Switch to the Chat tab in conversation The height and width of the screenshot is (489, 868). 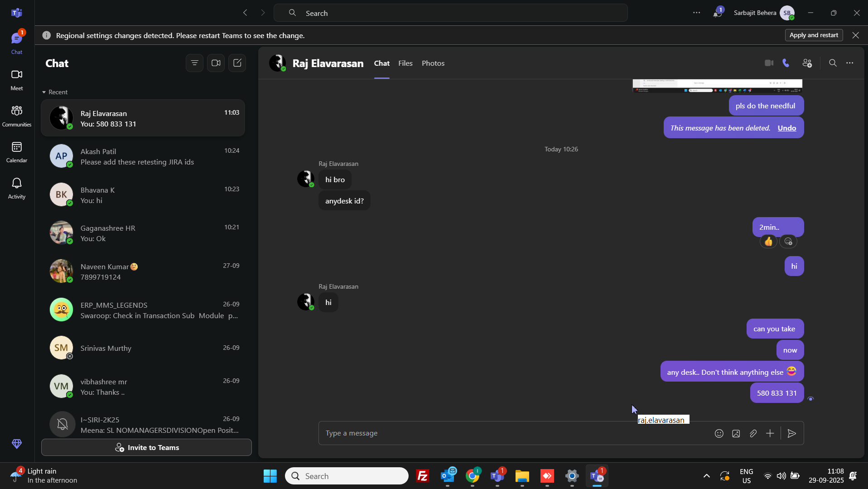(x=382, y=63)
